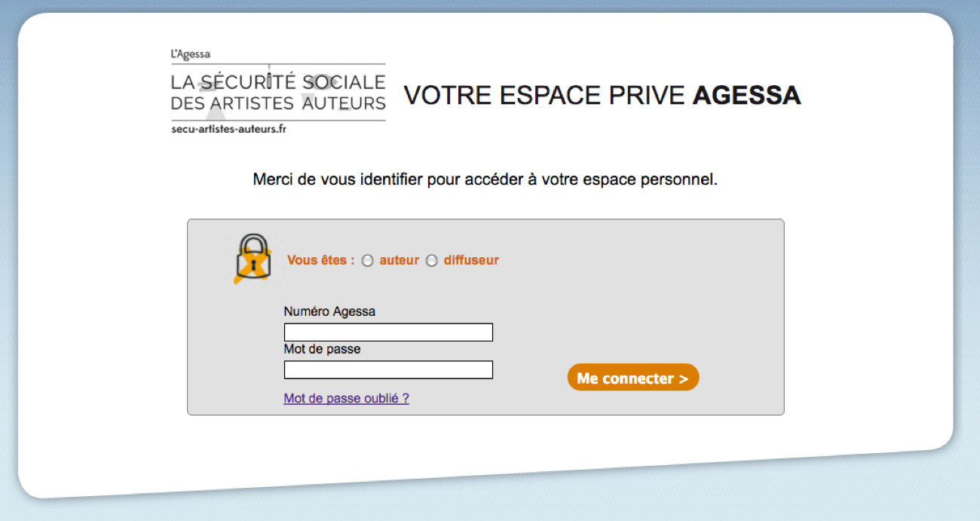Click the 'DES ARTISTES AUTEURS' logo line

pyautogui.click(x=278, y=103)
